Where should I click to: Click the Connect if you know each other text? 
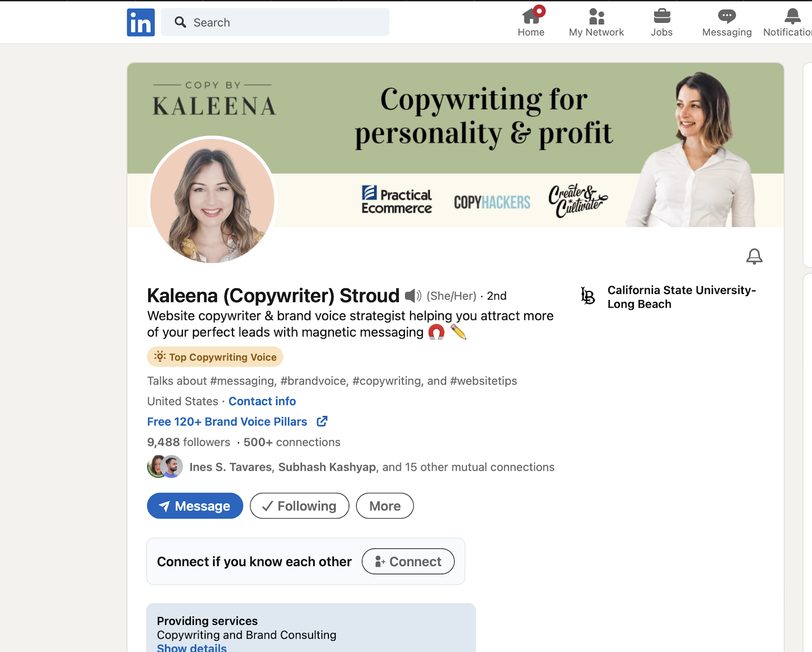(x=254, y=562)
